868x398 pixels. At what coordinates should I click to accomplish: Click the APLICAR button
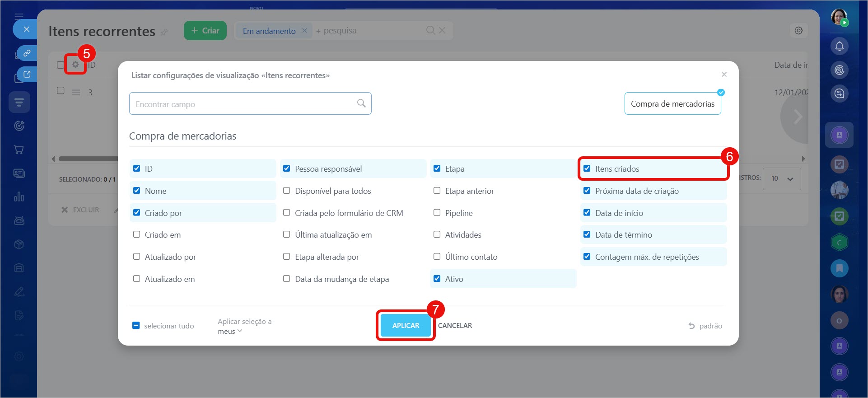coord(406,326)
